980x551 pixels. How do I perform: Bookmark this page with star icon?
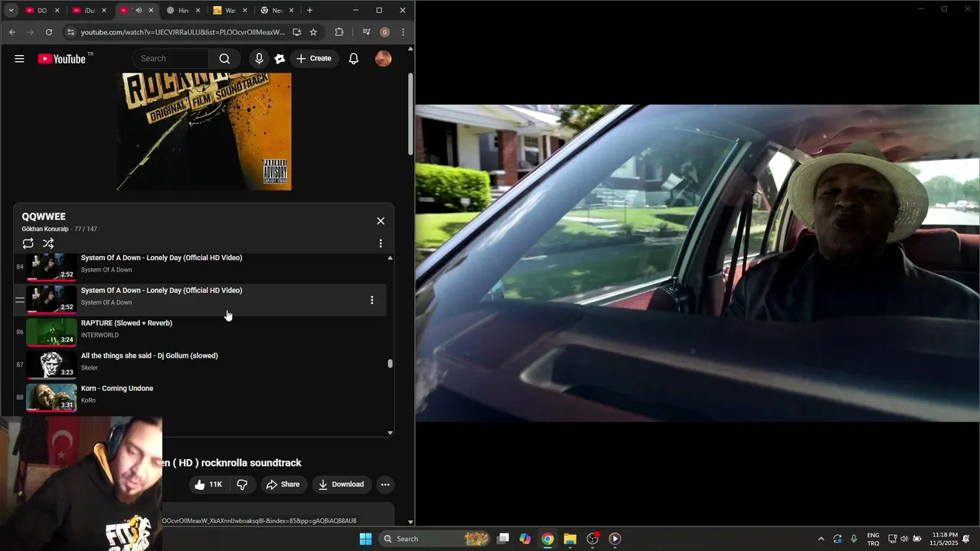coord(313,32)
